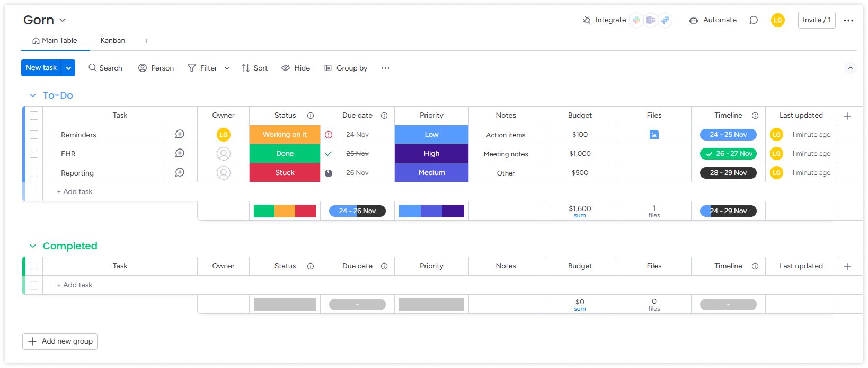The image size is (868, 368).
Task: Click the green Done status cell
Action: tap(285, 154)
